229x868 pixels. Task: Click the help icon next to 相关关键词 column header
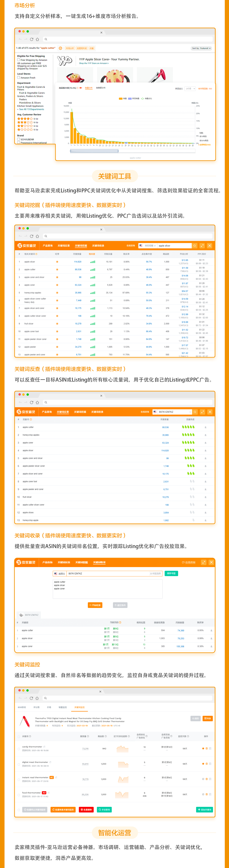36,254
